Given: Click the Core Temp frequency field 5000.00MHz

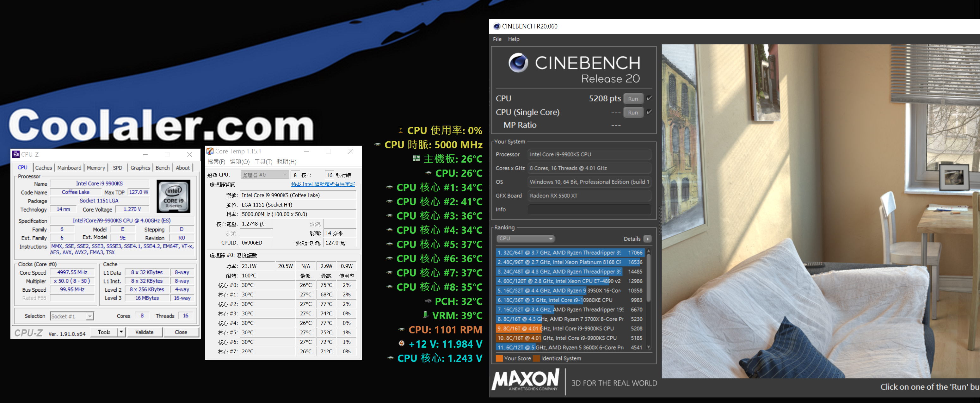Looking at the screenshot, I should point(298,214).
